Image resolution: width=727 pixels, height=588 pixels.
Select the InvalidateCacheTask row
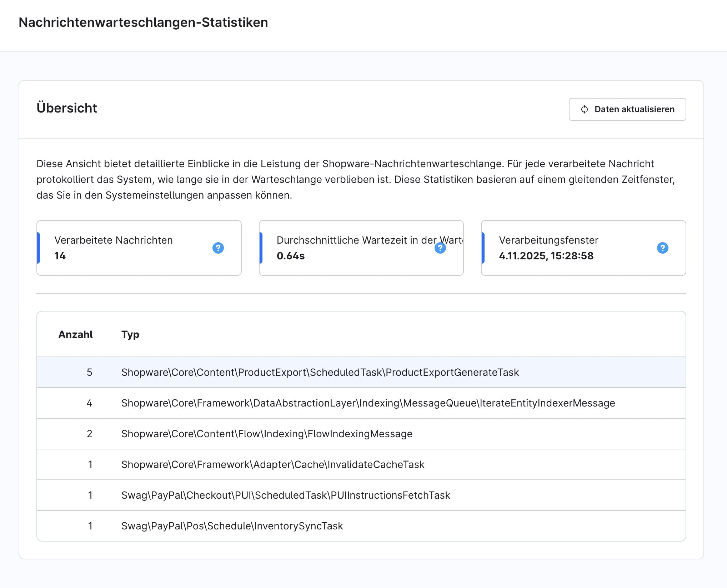click(x=272, y=464)
